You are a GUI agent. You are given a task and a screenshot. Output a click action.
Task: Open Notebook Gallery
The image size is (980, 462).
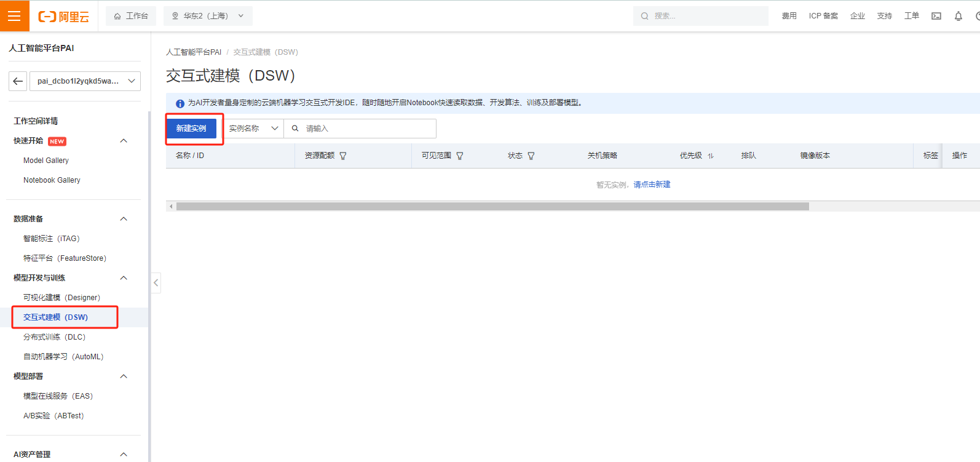click(x=52, y=180)
